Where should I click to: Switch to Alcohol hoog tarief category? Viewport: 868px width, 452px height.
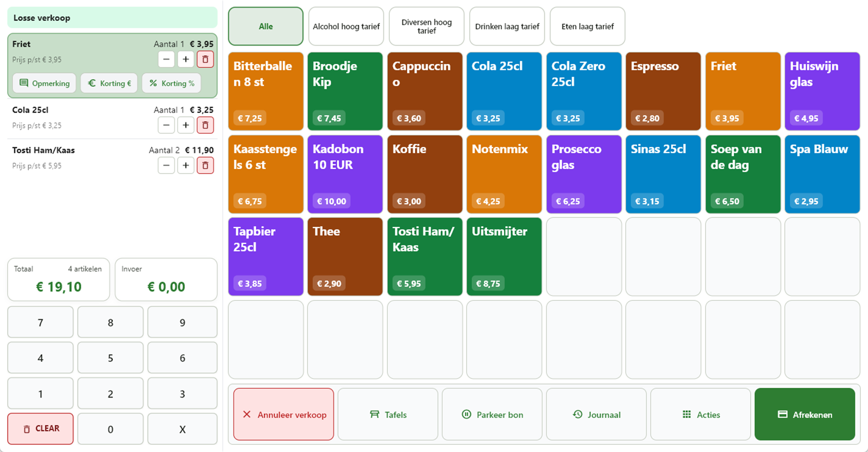point(346,26)
